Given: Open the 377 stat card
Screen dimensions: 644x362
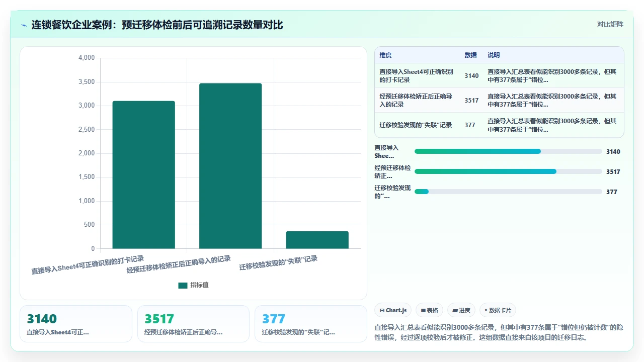Looking at the screenshot, I should tap(311, 324).
